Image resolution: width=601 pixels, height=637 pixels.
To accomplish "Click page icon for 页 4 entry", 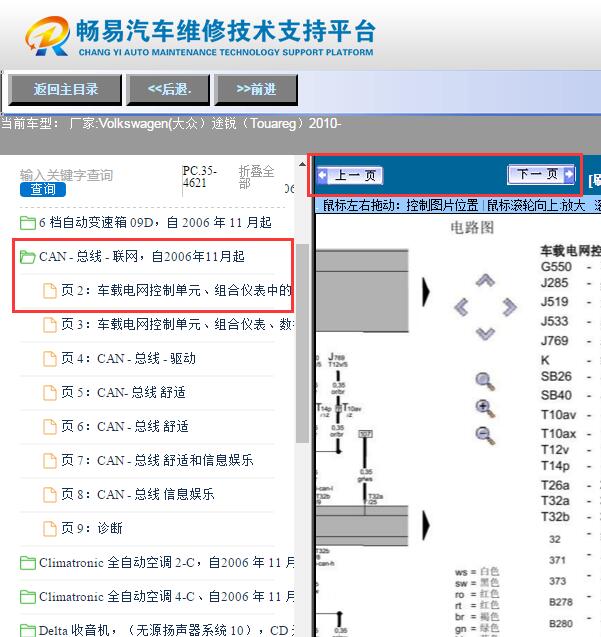I will tap(50, 359).
